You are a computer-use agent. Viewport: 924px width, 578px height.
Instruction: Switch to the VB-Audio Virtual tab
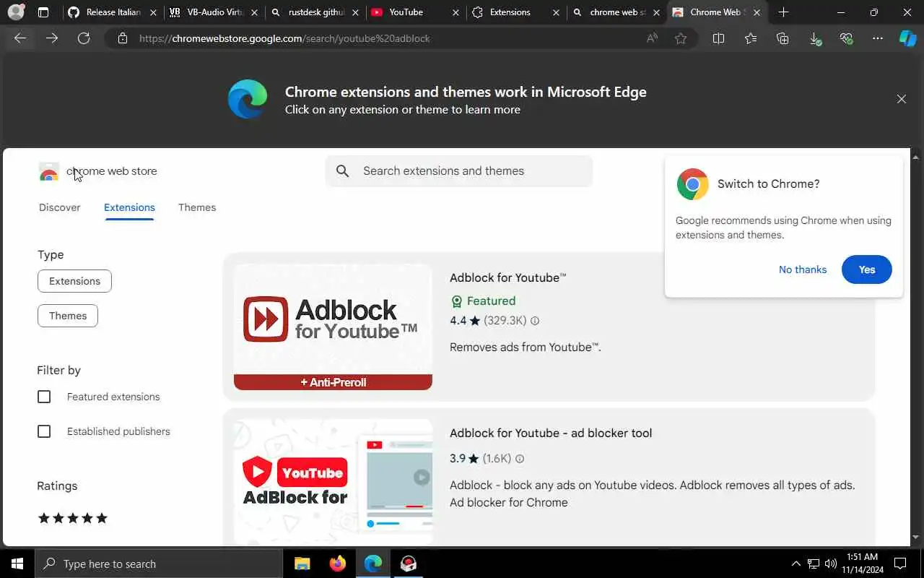point(213,12)
